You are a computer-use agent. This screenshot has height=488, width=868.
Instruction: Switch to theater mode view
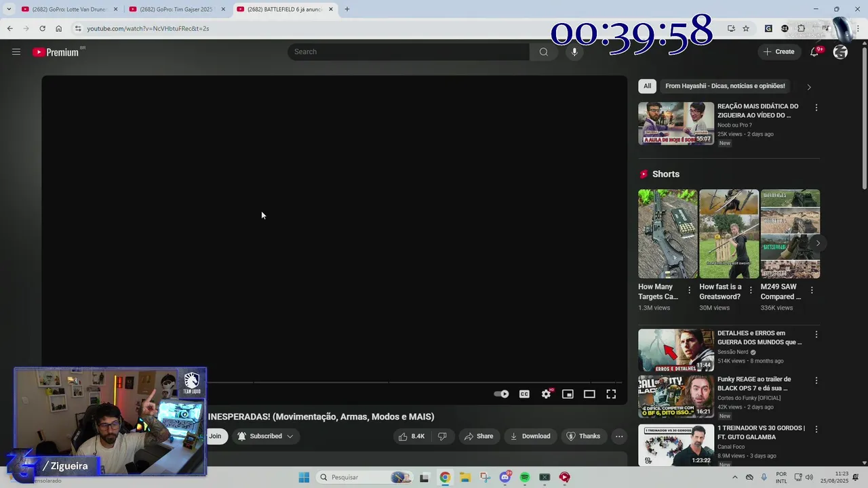[589, 394]
